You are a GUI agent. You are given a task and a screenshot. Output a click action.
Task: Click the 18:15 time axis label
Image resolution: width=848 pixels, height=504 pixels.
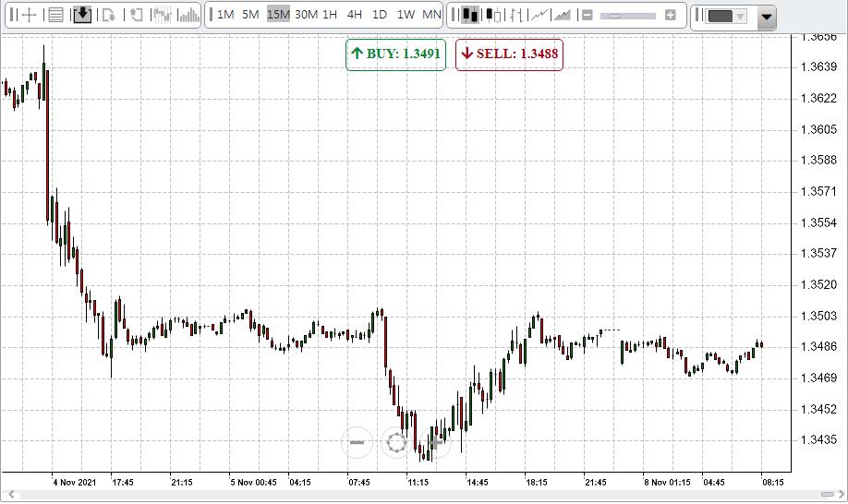click(537, 482)
